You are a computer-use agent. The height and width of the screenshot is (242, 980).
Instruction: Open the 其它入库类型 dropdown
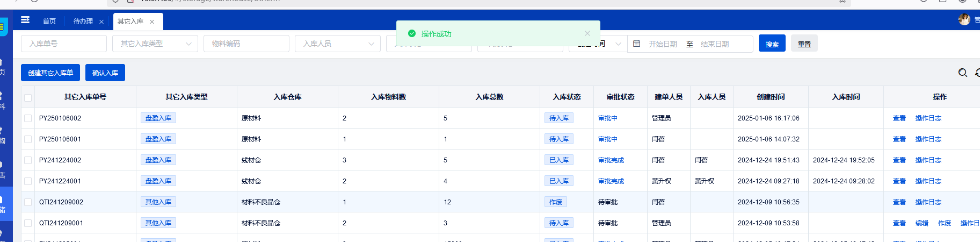pos(155,44)
